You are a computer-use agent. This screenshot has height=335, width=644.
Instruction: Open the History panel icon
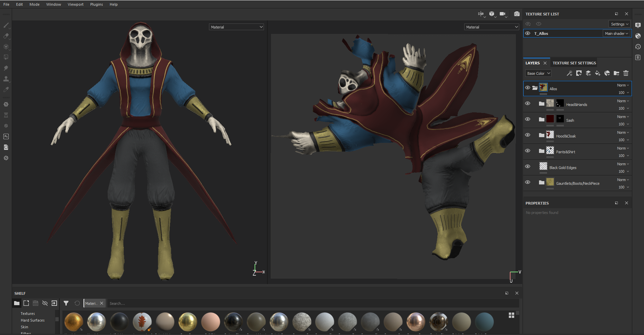pos(638,47)
